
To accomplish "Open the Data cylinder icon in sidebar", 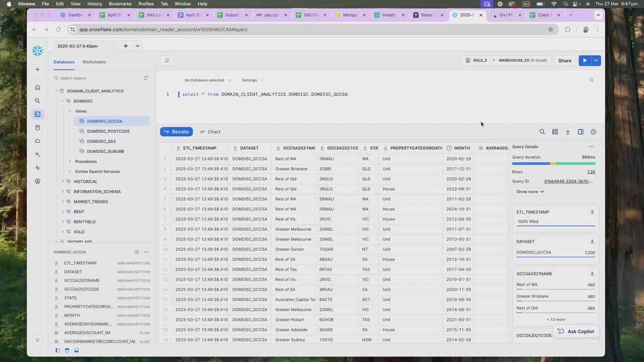I will pos(37,128).
